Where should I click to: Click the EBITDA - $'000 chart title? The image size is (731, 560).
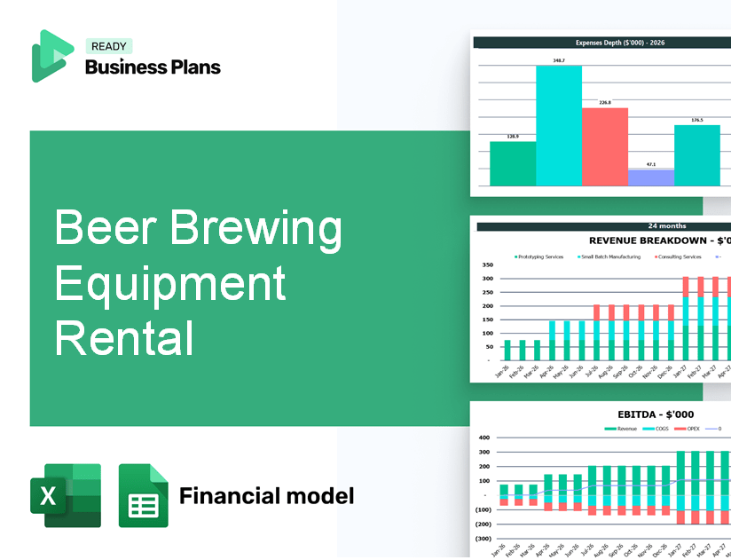tap(656, 414)
